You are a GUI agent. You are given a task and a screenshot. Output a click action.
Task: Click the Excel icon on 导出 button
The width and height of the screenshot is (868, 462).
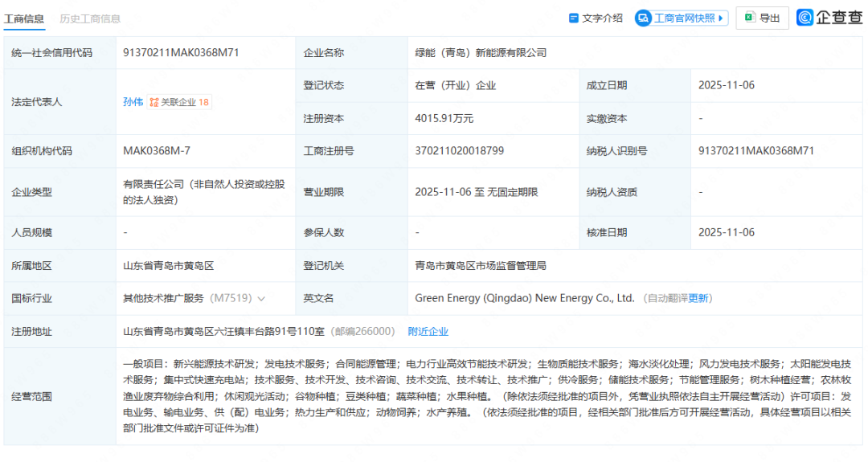750,18
